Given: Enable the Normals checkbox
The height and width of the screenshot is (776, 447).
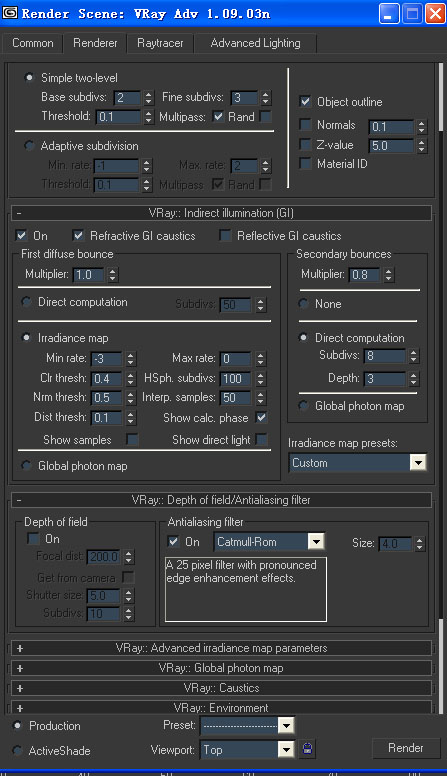Looking at the screenshot, I should (305, 124).
